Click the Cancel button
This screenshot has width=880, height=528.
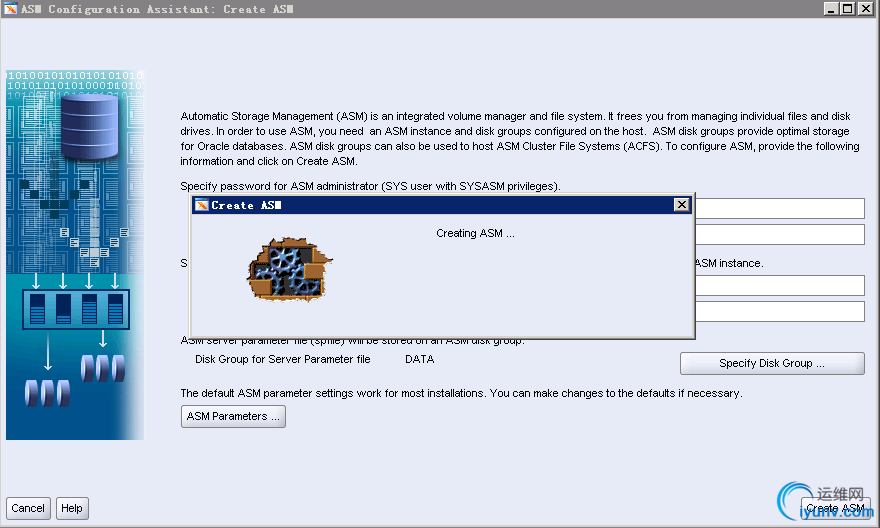(x=28, y=508)
